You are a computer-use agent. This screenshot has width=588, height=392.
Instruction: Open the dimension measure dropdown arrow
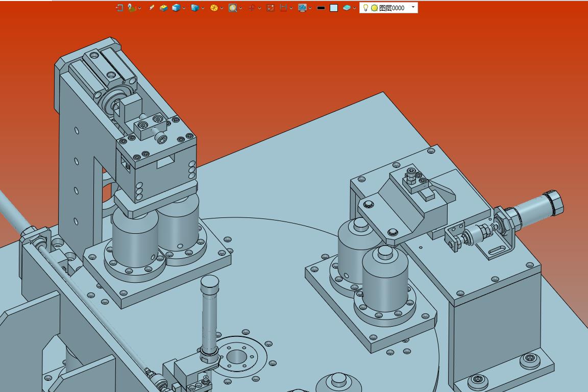(291, 8)
